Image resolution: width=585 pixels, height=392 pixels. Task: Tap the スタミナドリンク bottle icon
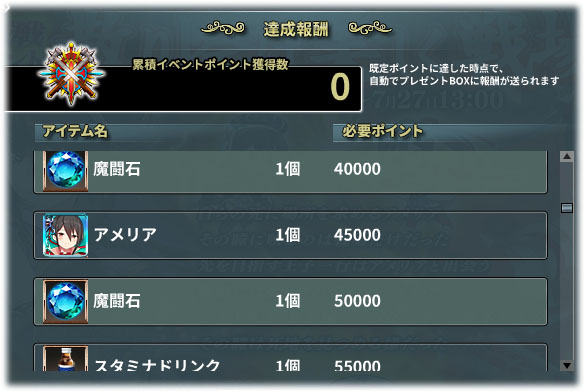tap(65, 358)
